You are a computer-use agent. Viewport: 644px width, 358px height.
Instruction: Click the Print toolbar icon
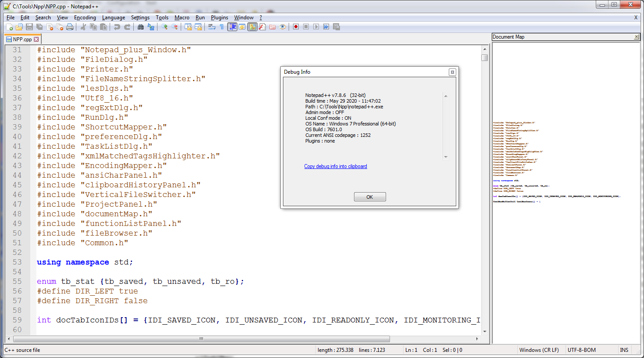point(69,27)
